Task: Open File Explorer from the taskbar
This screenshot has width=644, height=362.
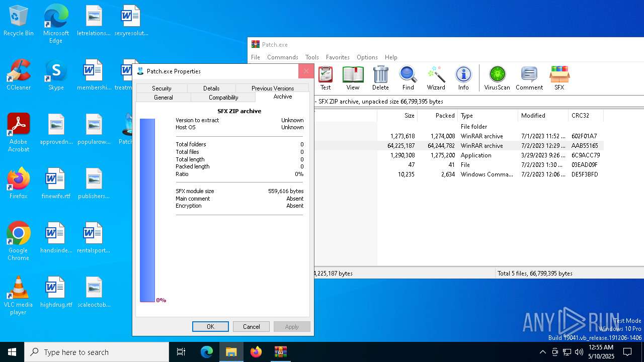Action: coord(231,352)
